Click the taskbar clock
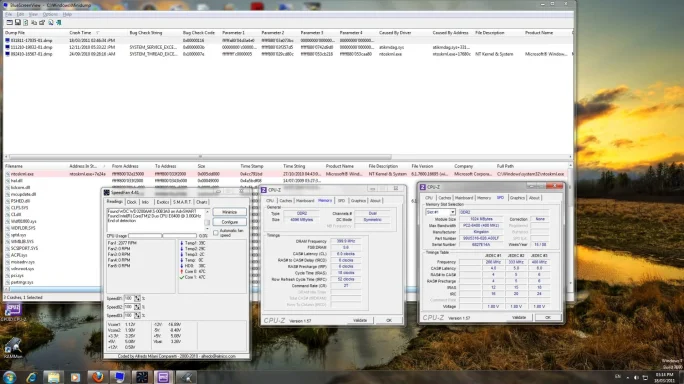 (x=664, y=377)
